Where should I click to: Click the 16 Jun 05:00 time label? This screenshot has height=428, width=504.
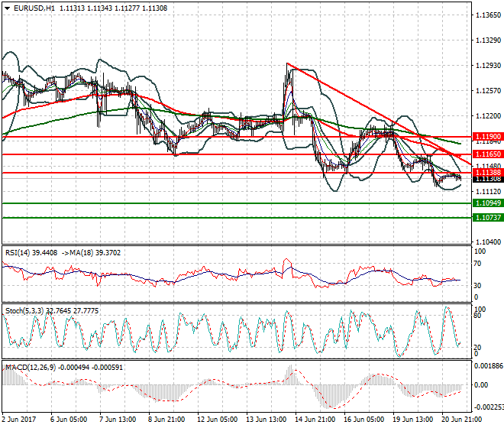click(x=363, y=420)
